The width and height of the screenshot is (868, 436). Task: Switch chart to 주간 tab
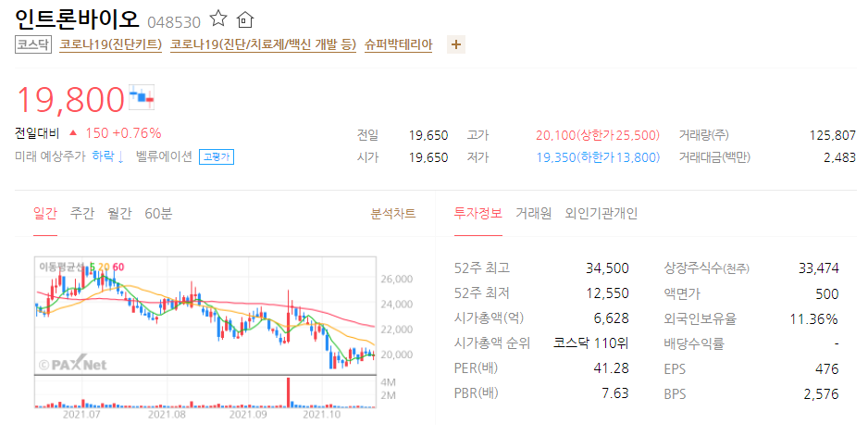click(x=82, y=213)
